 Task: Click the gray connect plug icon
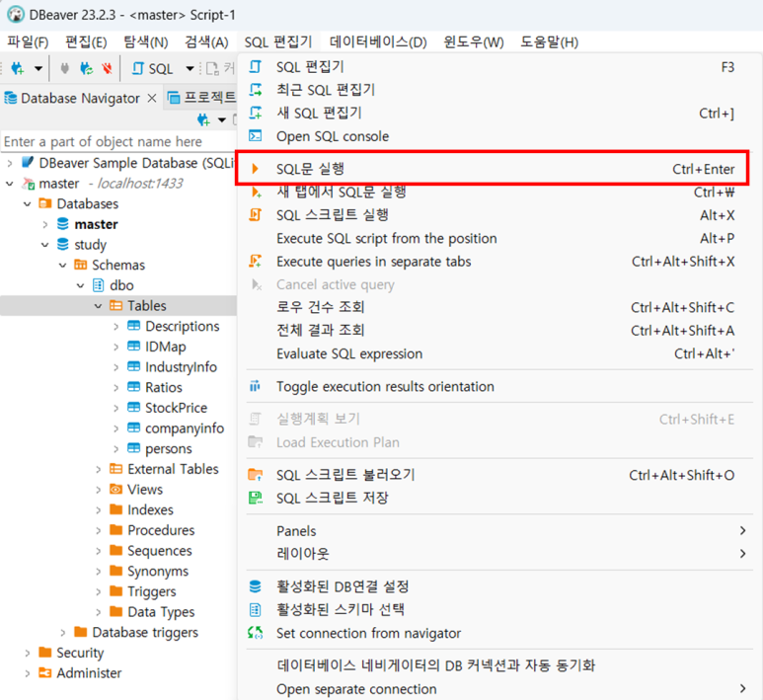click(x=64, y=68)
